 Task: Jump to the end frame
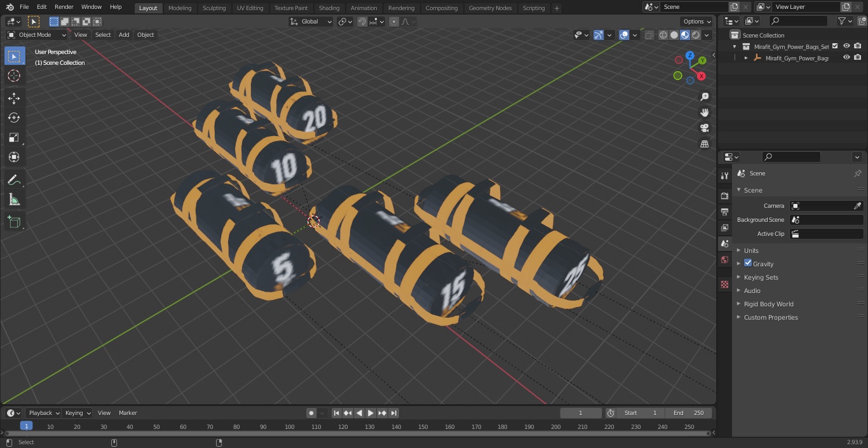click(393, 413)
